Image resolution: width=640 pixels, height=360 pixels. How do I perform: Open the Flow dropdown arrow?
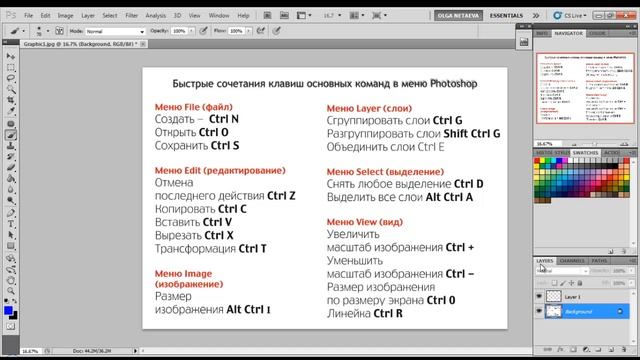point(248,31)
